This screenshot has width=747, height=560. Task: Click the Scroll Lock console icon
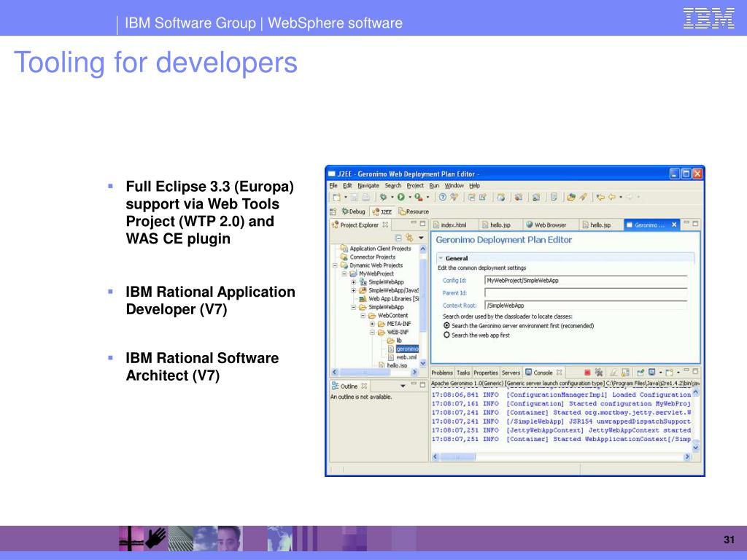[625, 373]
